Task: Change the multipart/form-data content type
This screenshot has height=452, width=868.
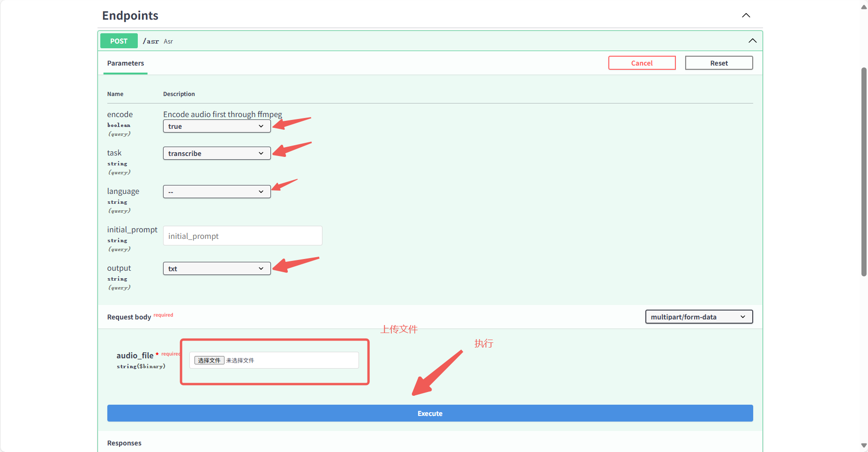Action: point(698,317)
